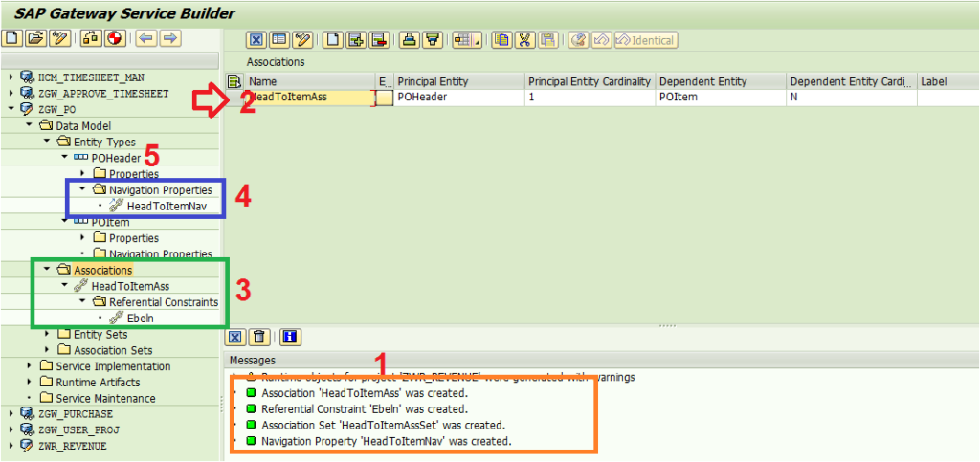Toggle Display/Change mode in the left toolbar
This screenshot has height=462, width=980.
60,38
